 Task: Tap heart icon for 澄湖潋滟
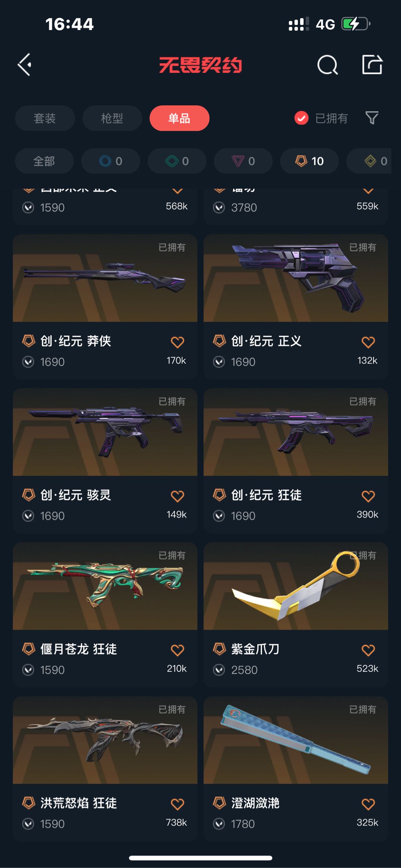(x=368, y=804)
